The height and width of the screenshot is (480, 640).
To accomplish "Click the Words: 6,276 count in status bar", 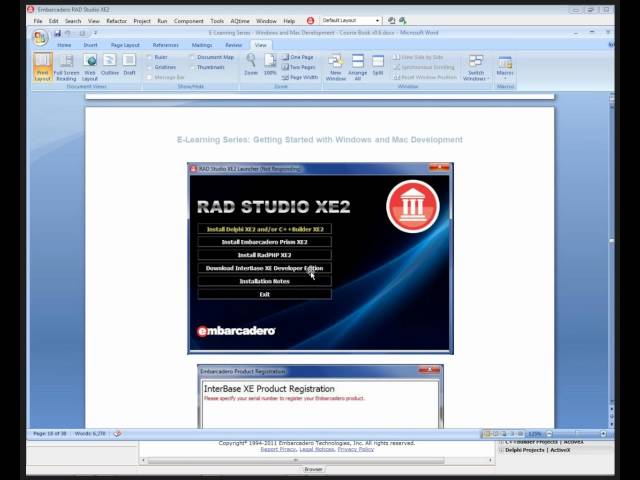I will point(90,433).
